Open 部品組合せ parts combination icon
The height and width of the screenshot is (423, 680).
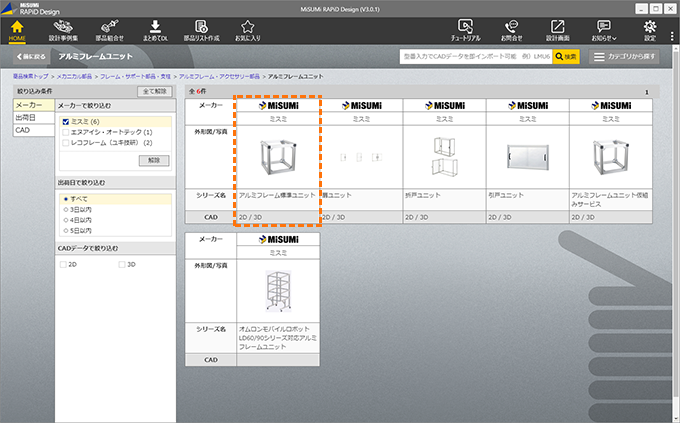pyautogui.click(x=112, y=29)
